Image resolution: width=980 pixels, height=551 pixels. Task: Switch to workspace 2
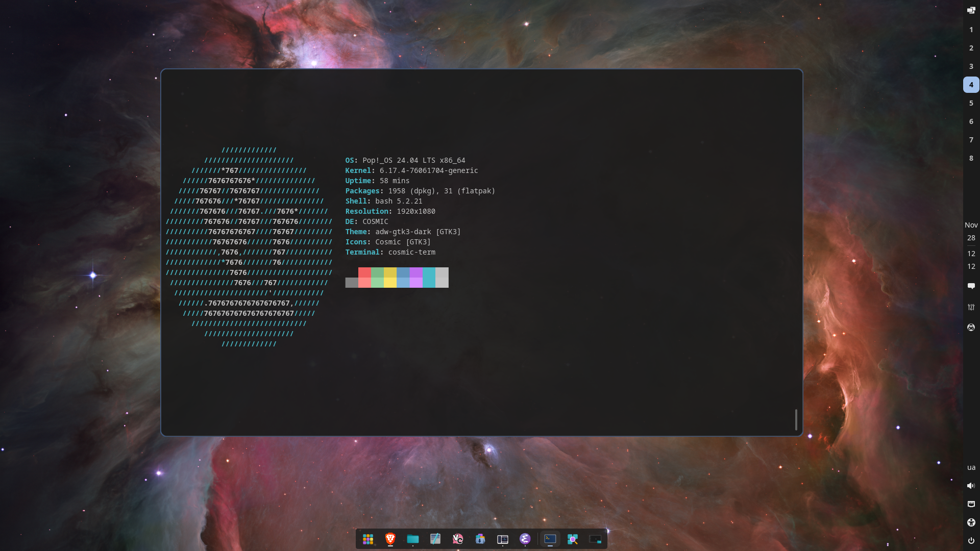(x=971, y=48)
